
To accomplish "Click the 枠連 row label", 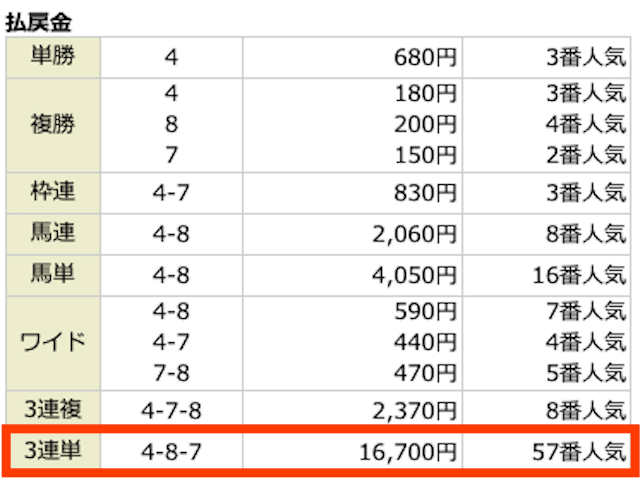I will (53, 193).
